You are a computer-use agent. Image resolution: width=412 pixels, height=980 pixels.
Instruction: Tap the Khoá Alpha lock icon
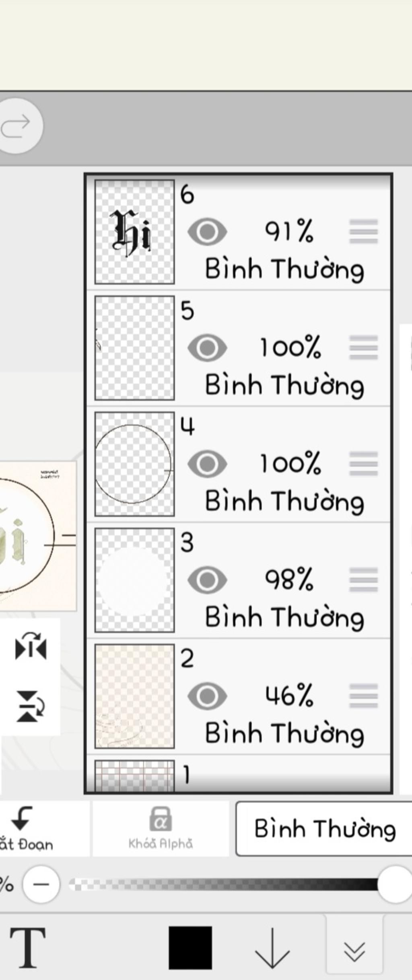161,828
